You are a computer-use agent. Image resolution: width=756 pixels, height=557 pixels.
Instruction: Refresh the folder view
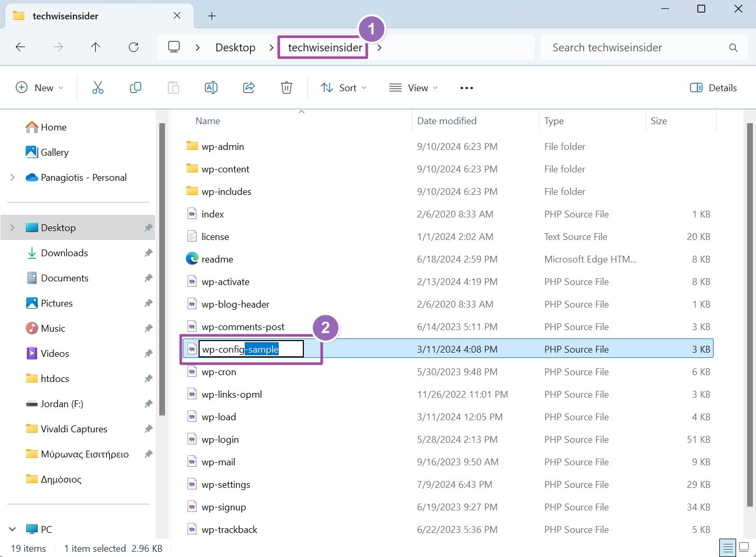(134, 47)
